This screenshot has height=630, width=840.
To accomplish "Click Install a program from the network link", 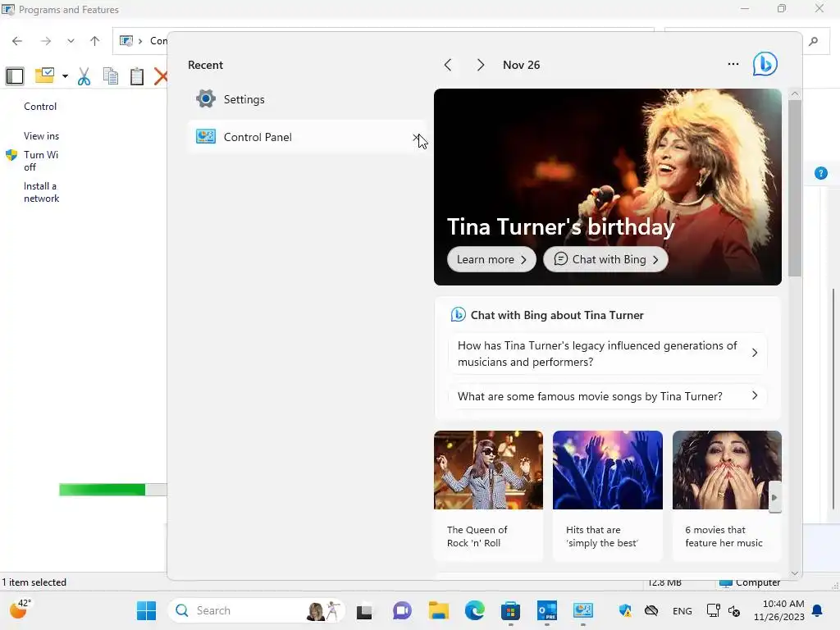I will coord(41,192).
